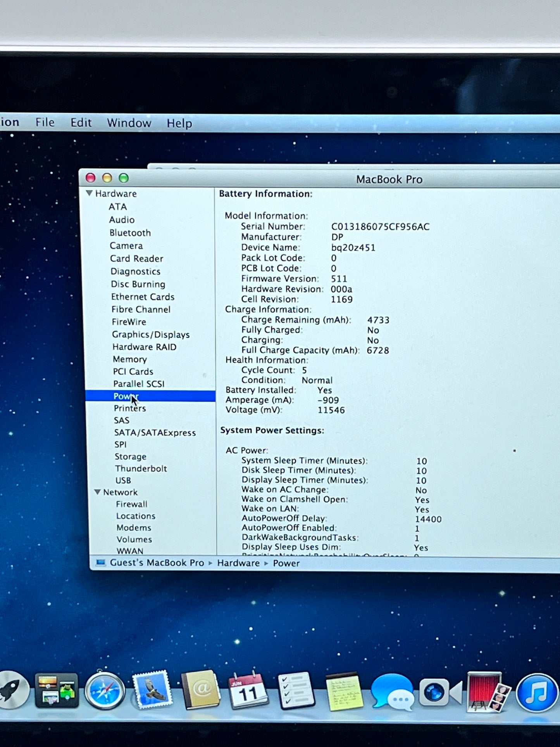Open SATA/SATAExpress details
This screenshot has height=747, width=560.
coord(155,433)
